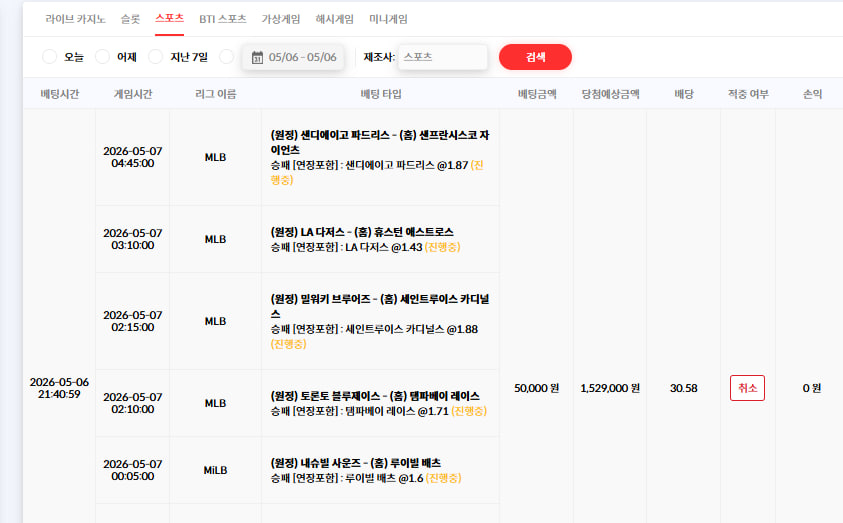Click the 취소 cancel button
This screenshot has height=523, width=843.
[x=747, y=388]
